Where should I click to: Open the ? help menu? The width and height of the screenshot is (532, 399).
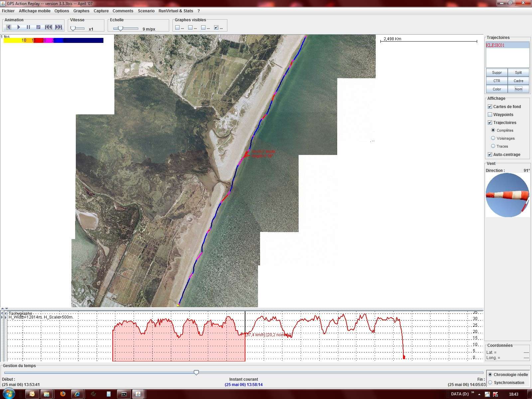199,11
